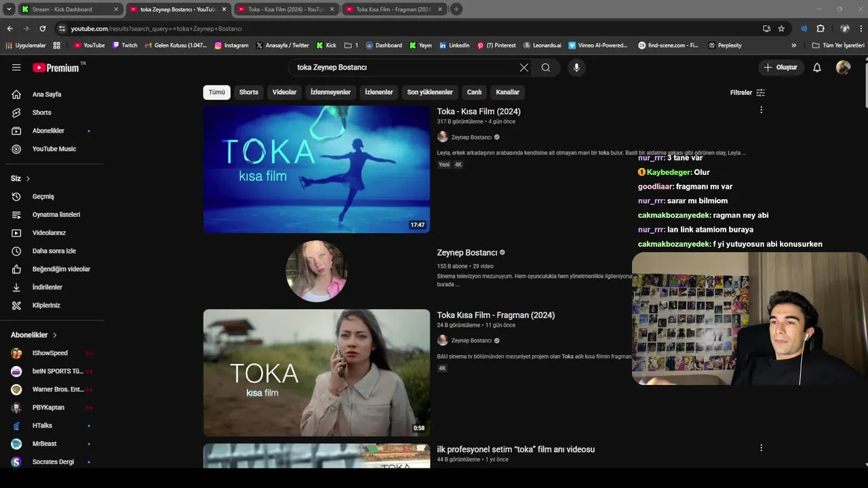Show more bookmarks with the double chevron
The width and height of the screenshot is (868, 488).
coord(794,45)
